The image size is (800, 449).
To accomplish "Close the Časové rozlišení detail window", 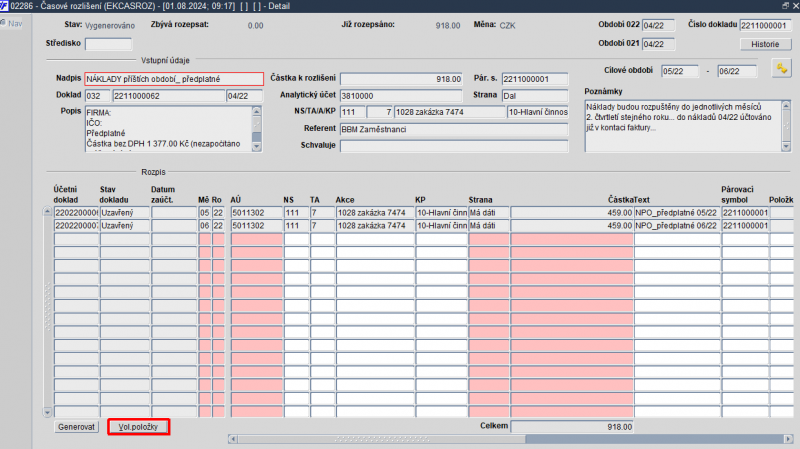I will point(793,6).
